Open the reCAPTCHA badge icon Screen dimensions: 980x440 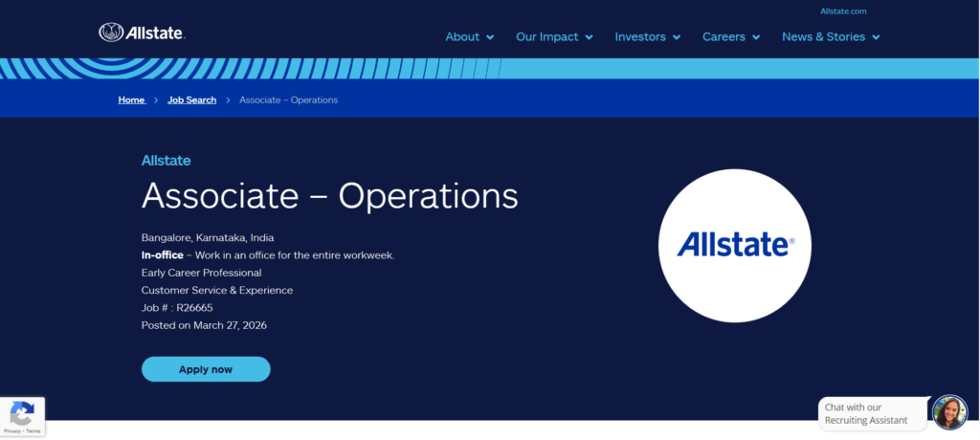coord(22,413)
